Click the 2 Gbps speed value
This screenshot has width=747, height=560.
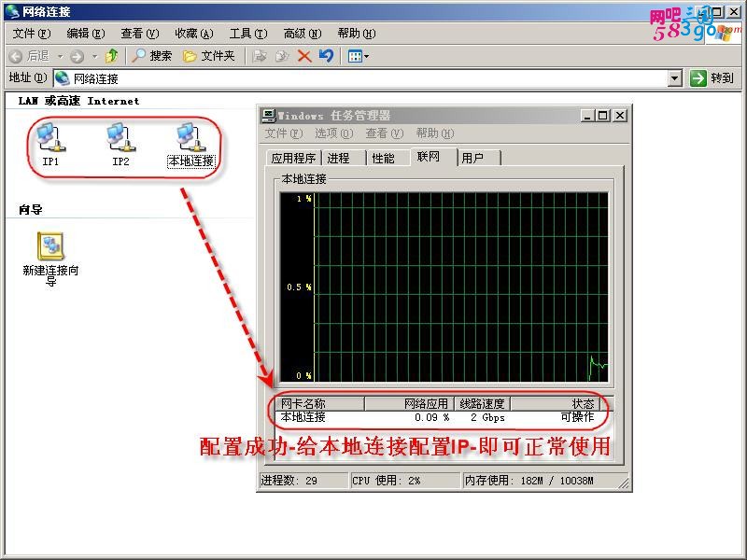coord(487,417)
